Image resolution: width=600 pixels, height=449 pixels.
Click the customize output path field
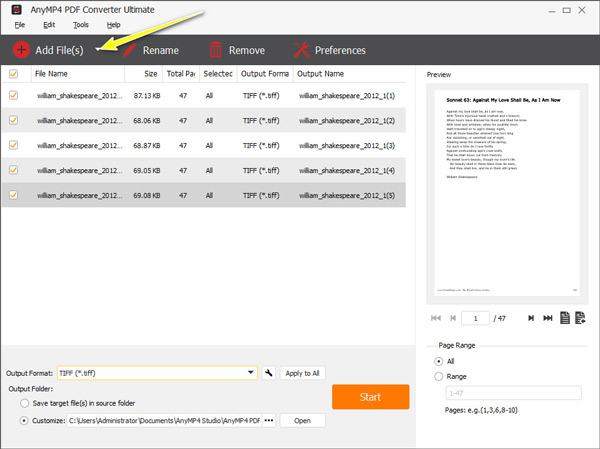(x=164, y=420)
